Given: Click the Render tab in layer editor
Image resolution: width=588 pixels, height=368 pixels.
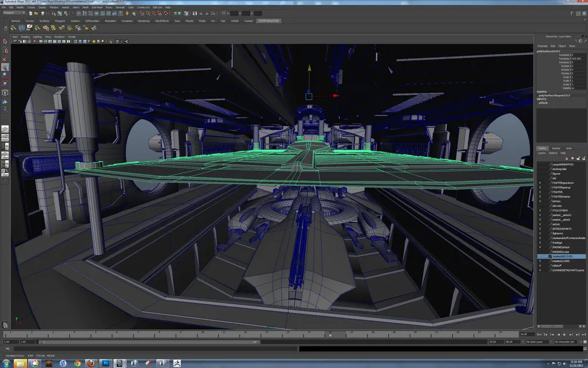Looking at the screenshot, I should (556, 148).
